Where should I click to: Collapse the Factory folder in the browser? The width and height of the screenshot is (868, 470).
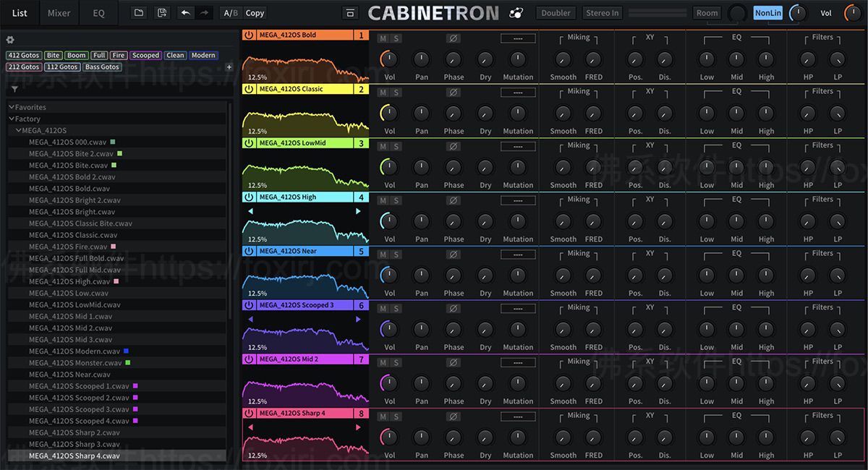pos(12,118)
